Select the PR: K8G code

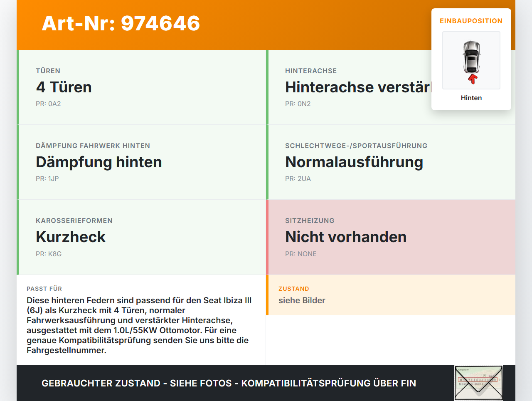click(49, 254)
